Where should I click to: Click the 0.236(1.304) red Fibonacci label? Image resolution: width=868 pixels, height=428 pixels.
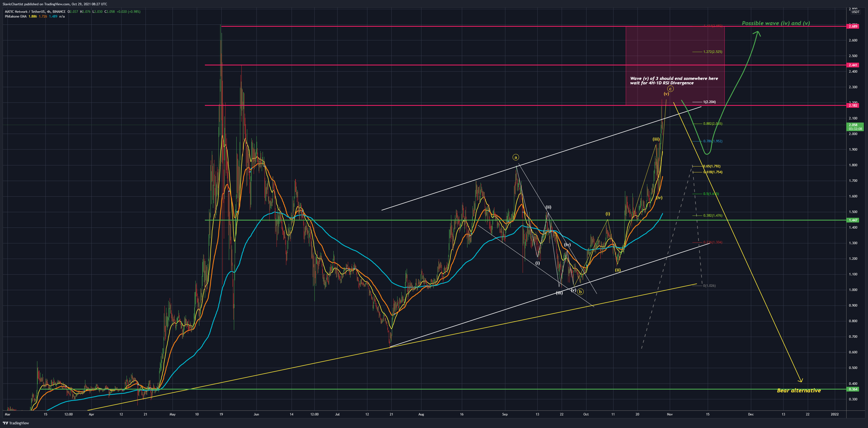[713, 242]
